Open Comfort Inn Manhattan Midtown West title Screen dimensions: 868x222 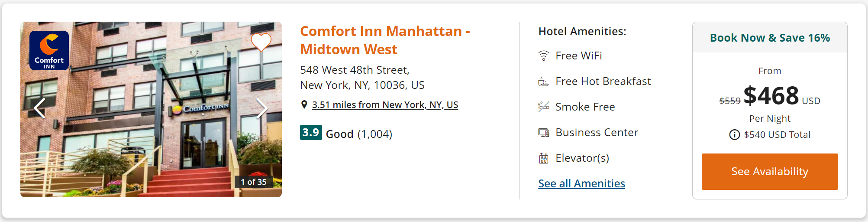(385, 40)
